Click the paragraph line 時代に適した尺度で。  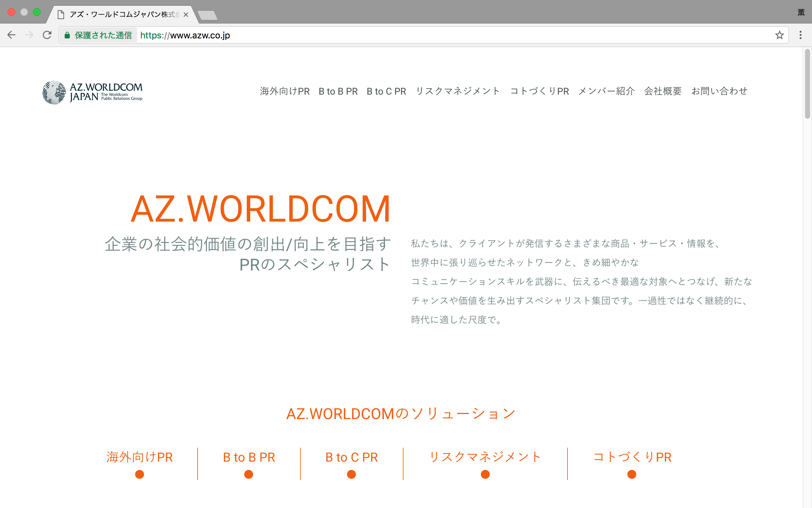[456, 319]
